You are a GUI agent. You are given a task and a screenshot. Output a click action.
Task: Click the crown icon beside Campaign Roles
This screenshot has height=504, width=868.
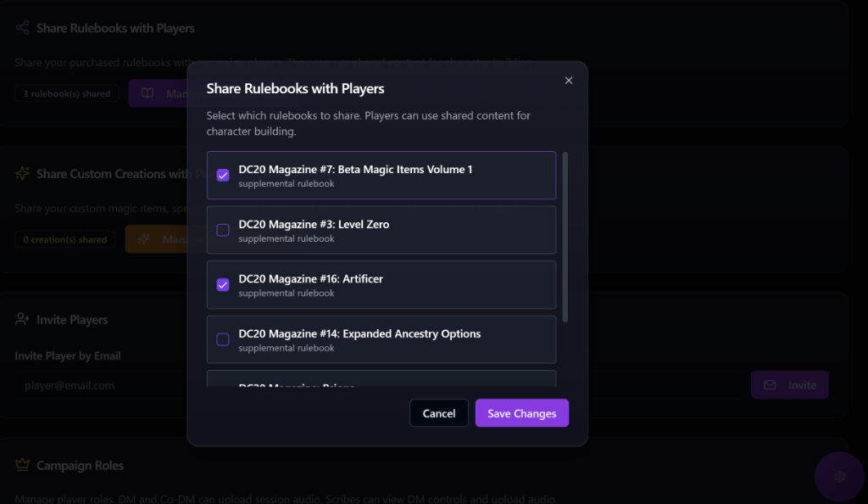tap(22, 465)
